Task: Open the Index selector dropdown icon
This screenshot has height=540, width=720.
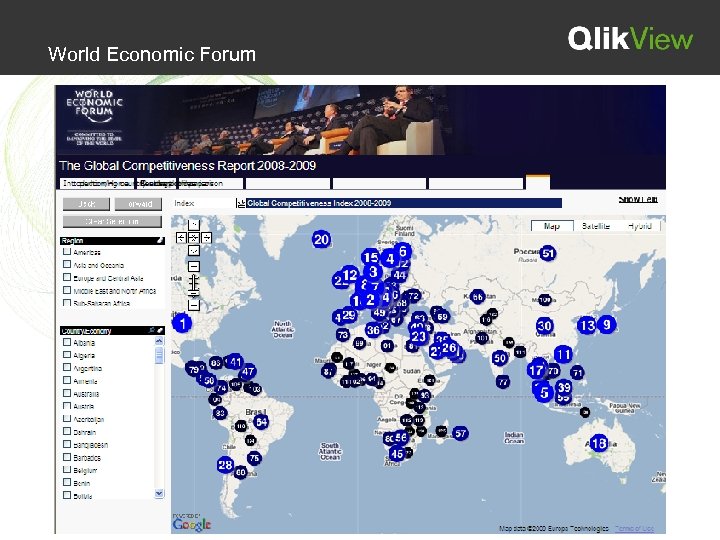Action: click(240, 203)
